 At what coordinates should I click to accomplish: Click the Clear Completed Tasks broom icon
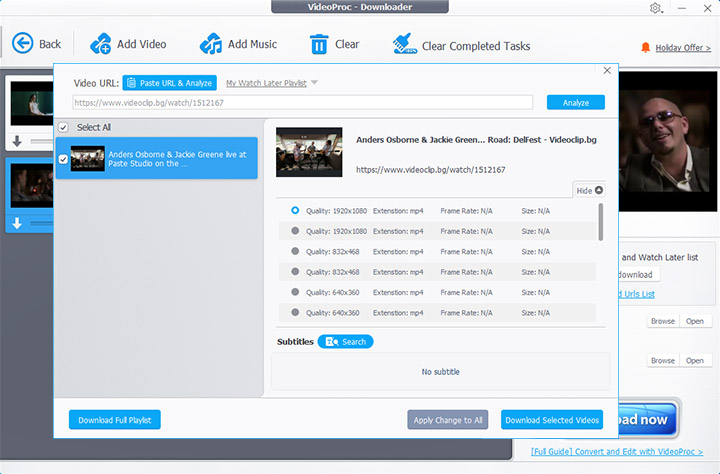[403, 44]
